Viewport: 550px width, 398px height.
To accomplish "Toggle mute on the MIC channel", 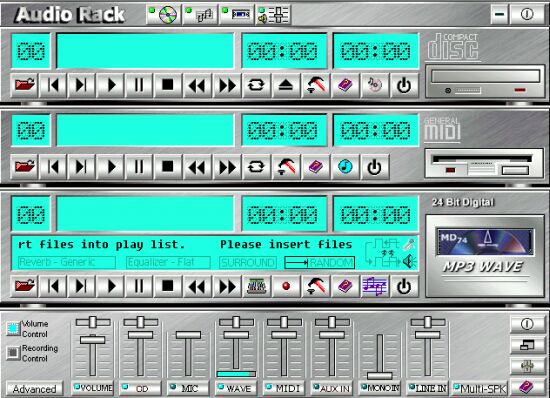I will point(188,388).
